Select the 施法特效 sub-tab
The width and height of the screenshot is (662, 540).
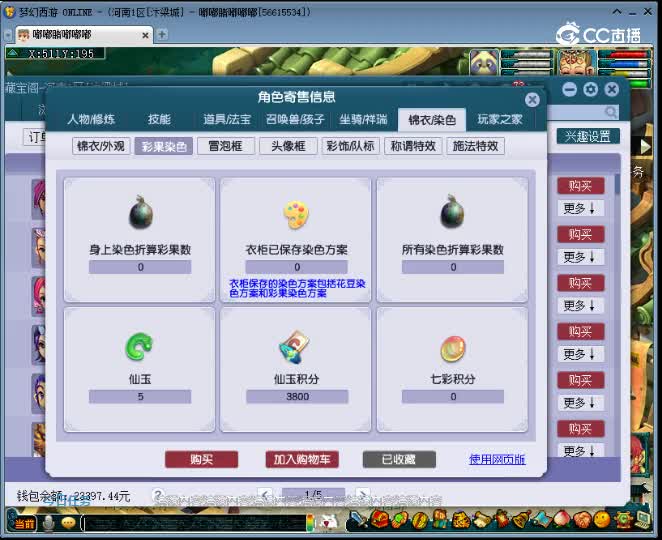click(x=475, y=147)
